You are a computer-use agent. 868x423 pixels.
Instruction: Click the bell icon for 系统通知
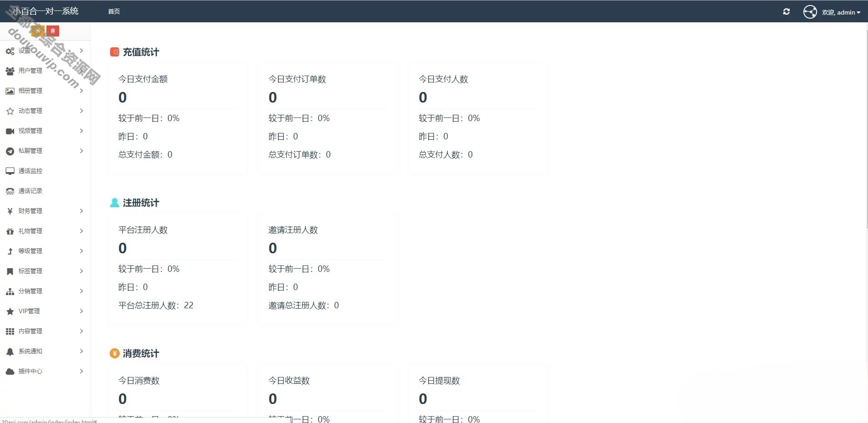click(10, 352)
